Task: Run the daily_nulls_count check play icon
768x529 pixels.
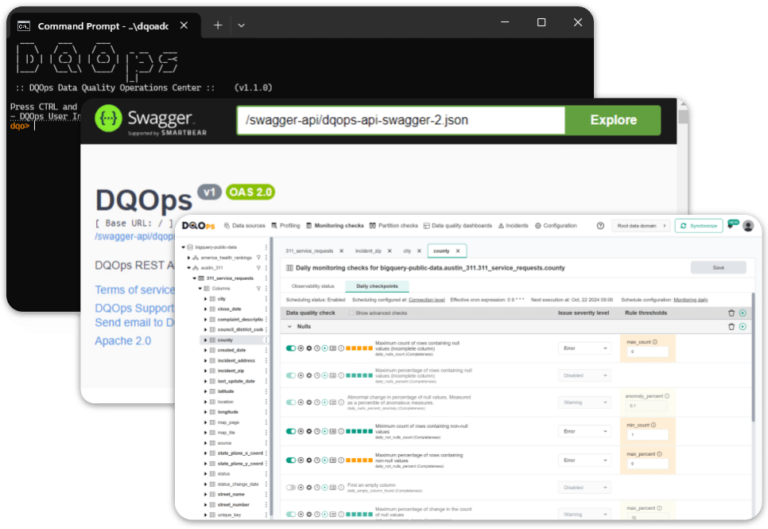Action: coord(325,348)
